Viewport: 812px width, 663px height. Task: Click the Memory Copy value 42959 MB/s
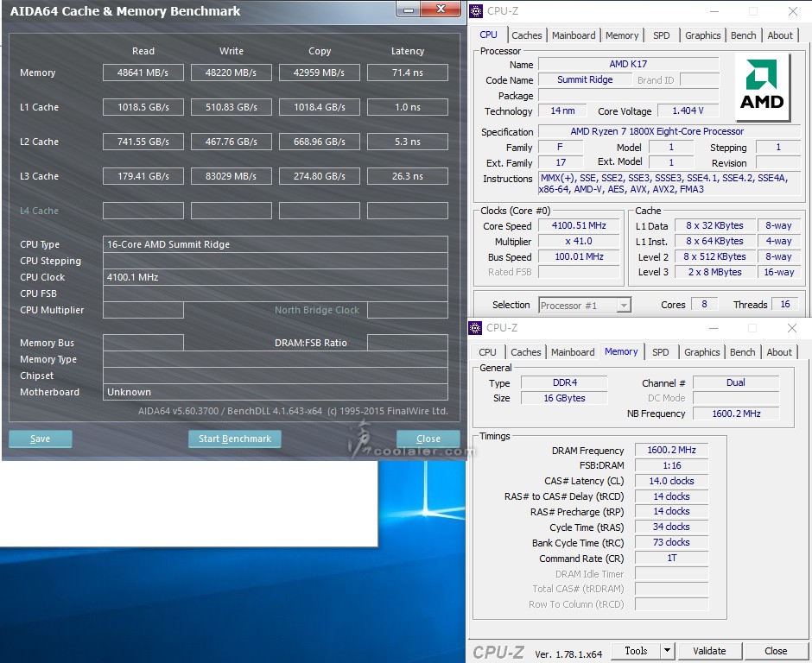[x=319, y=73]
